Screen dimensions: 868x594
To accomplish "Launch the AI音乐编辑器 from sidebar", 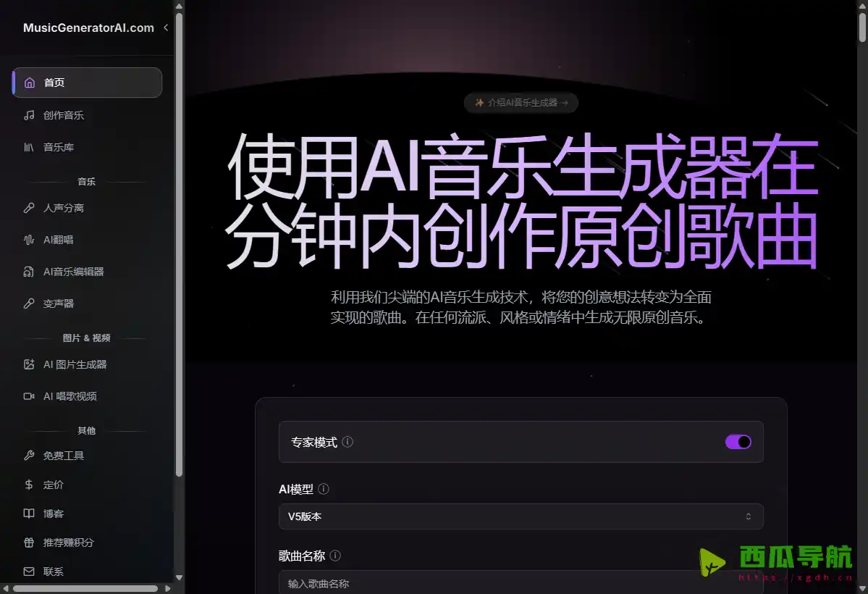I will point(69,272).
